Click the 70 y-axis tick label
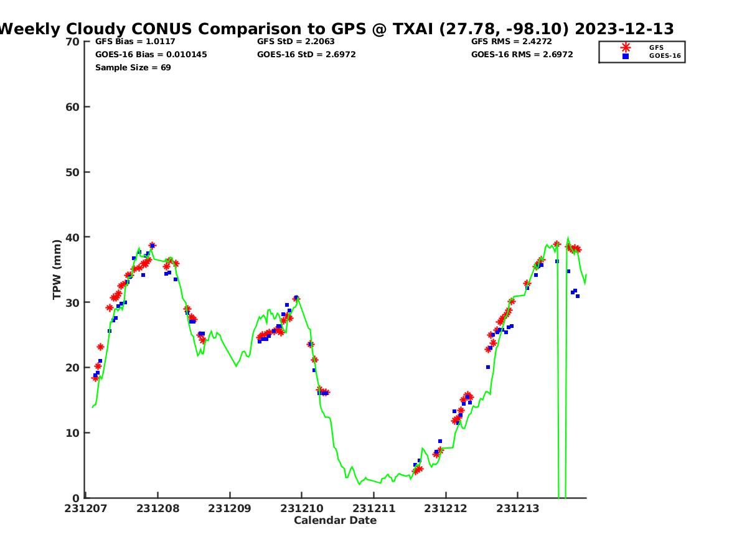 point(72,42)
